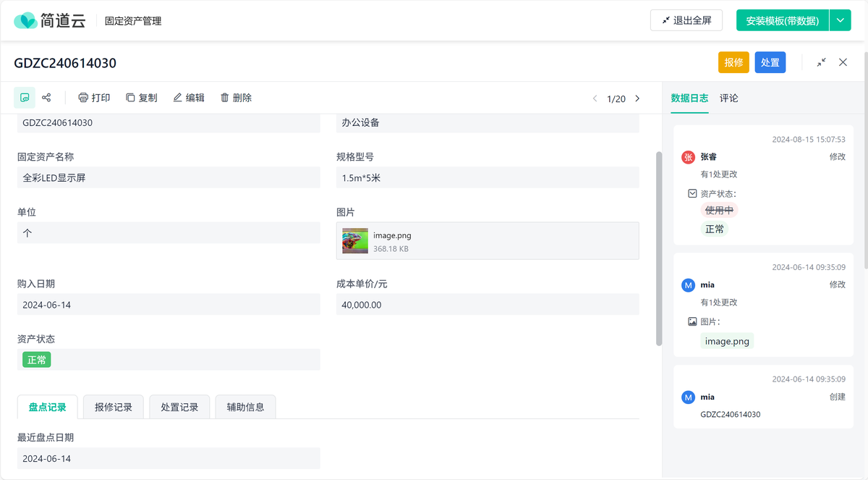This screenshot has width=868, height=480.
Task: Collapse record with the shrink arrows icon
Action: pos(821,62)
